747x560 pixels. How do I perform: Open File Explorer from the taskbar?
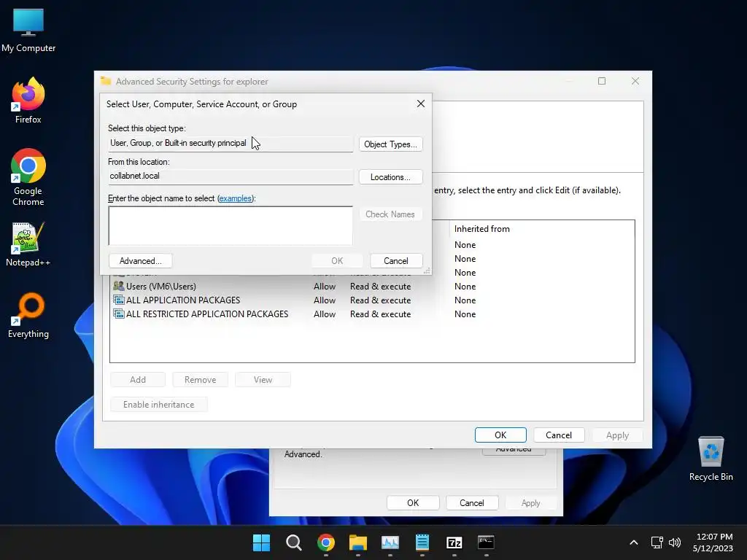[x=357, y=542]
